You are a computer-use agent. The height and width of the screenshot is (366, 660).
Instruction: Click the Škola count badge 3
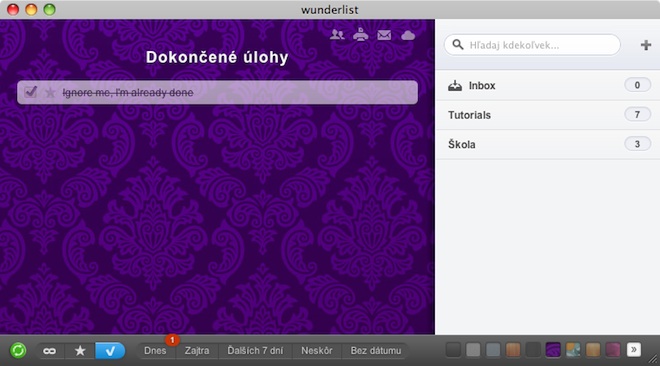point(637,144)
